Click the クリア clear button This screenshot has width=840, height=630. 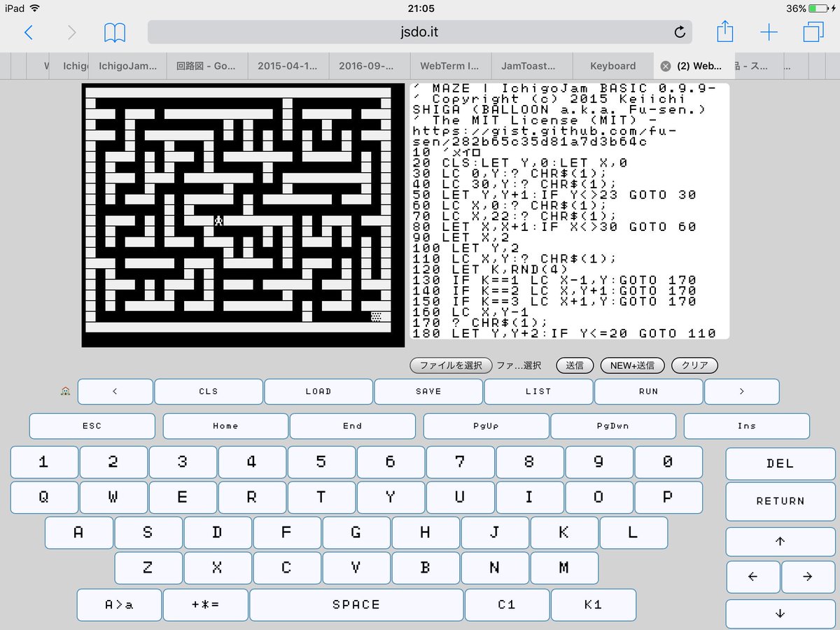click(x=694, y=365)
